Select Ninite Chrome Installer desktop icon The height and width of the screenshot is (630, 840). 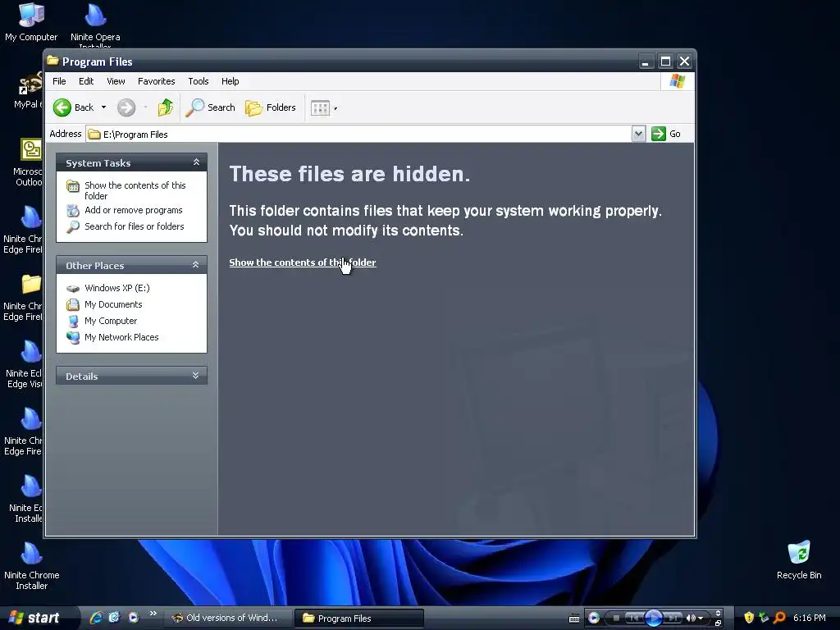point(32,566)
